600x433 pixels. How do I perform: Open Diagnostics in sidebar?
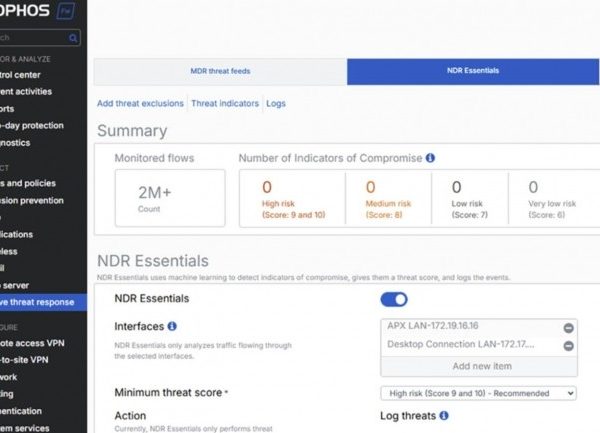pyautogui.click(x=15, y=143)
